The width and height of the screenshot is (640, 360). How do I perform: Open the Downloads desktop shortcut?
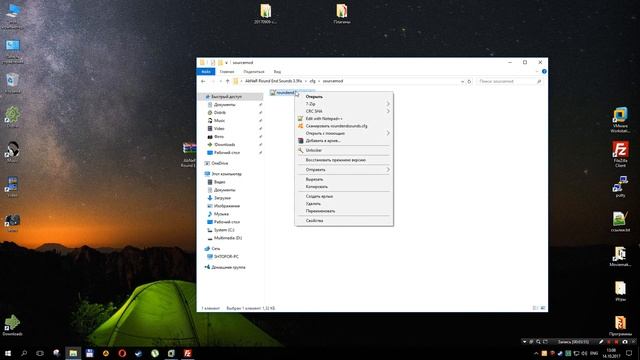click(12, 325)
